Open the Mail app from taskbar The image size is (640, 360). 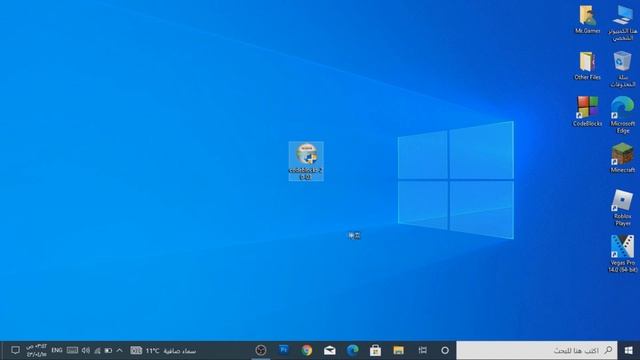click(329, 351)
